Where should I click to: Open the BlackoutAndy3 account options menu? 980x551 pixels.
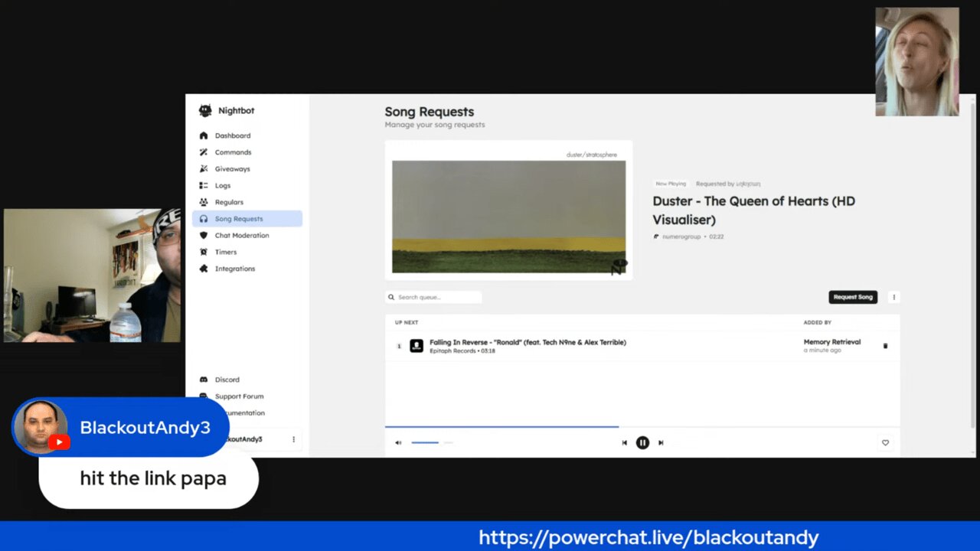(x=293, y=439)
